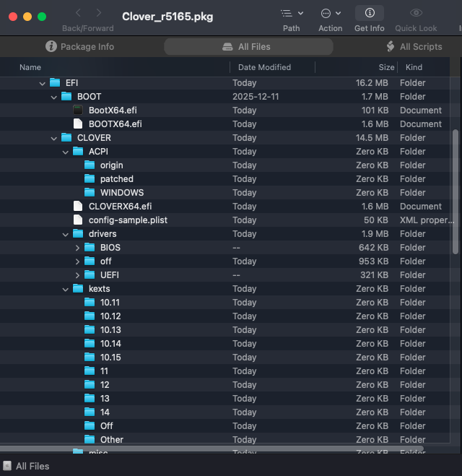The width and height of the screenshot is (462, 476).
Task: Sort by the Kind column header
Action: click(414, 67)
